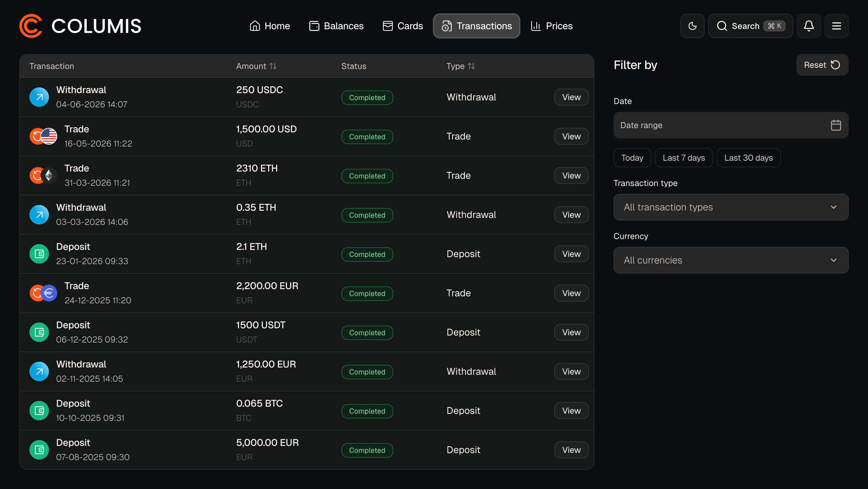Open calendar icon in Date range
The image size is (868, 489).
click(836, 125)
